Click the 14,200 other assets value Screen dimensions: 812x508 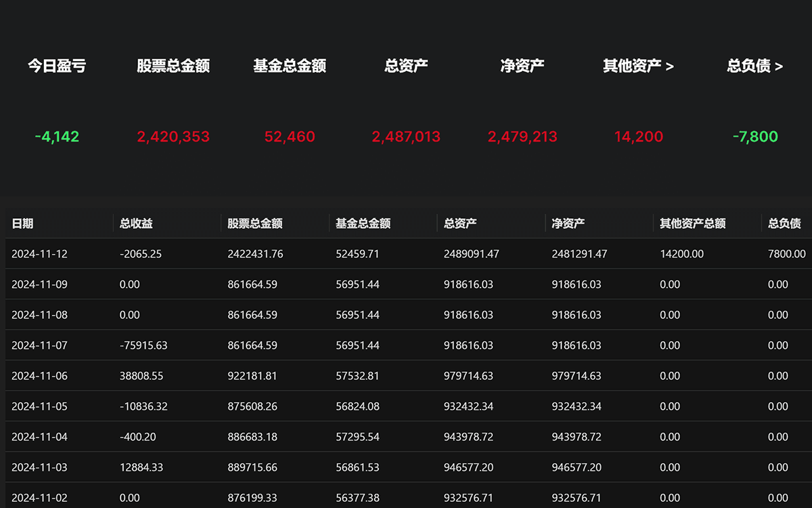click(638, 137)
